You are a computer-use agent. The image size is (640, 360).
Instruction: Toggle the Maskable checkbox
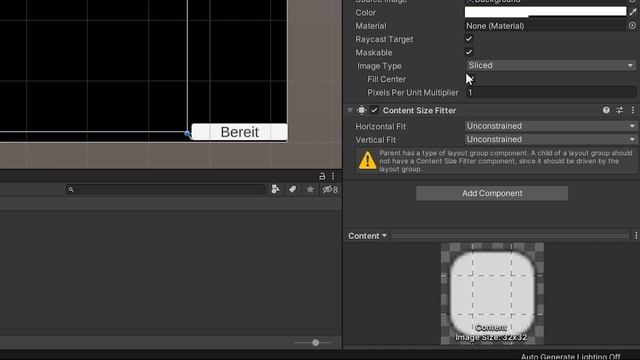(469, 52)
